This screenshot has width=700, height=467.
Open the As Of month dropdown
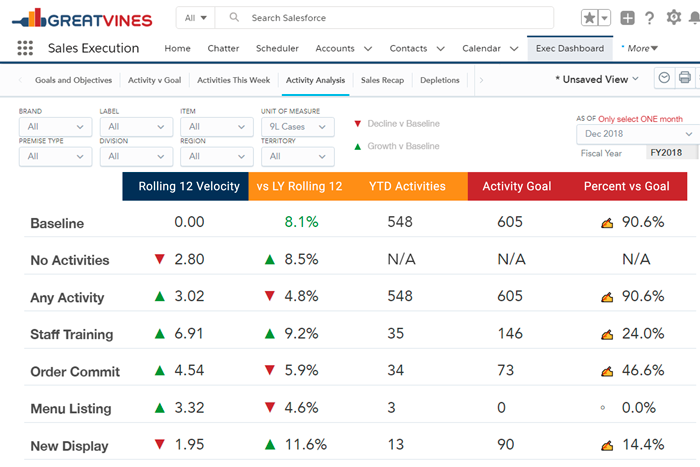click(637, 134)
